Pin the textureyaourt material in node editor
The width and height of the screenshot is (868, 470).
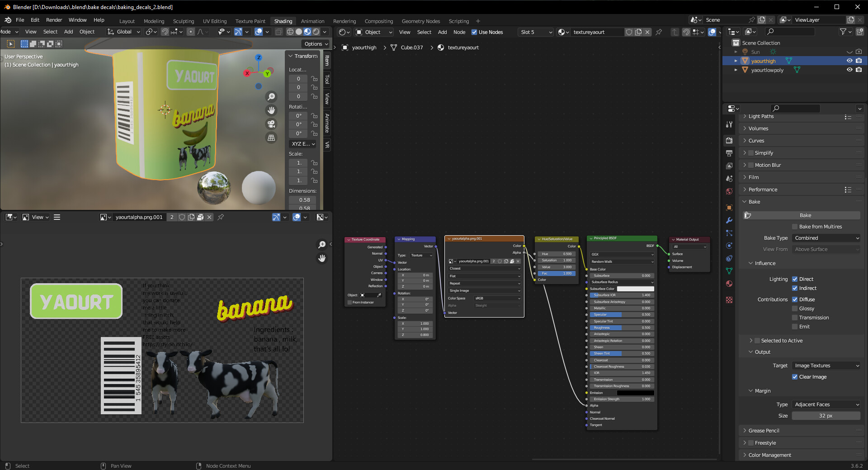pyautogui.click(x=659, y=32)
